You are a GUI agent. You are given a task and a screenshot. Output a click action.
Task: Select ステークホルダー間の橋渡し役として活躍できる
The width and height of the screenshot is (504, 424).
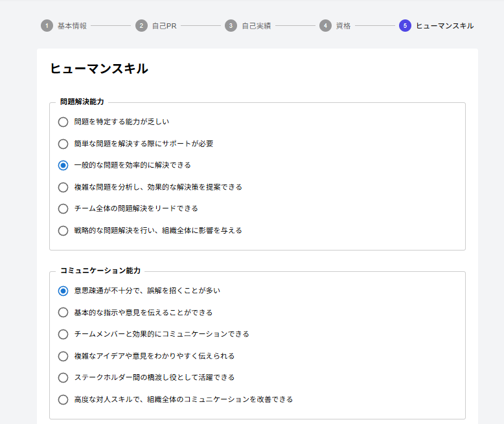point(63,377)
